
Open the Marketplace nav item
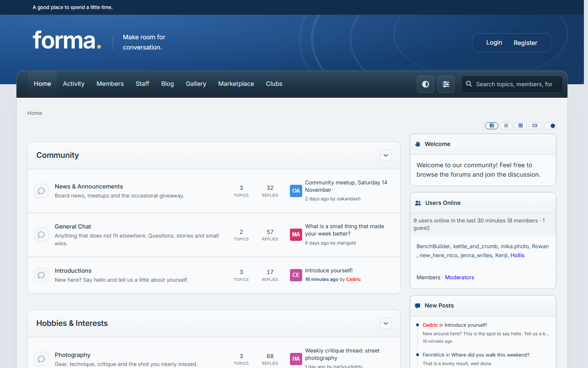pos(236,84)
